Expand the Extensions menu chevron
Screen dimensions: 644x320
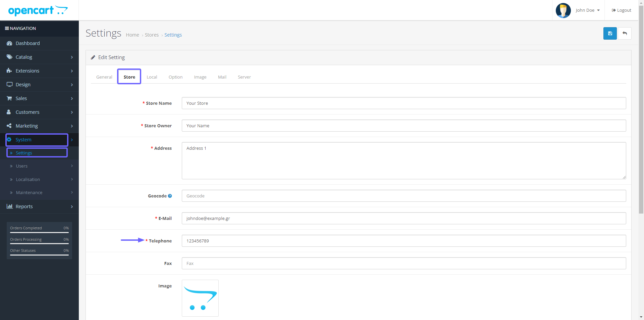[x=72, y=71]
